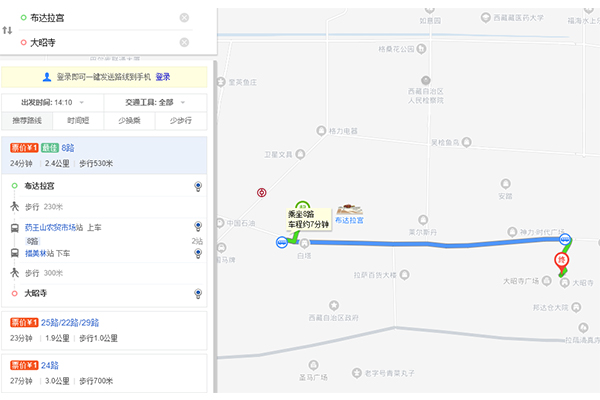Click the 登录 login link
The width and height of the screenshot is (600, 400).
pyautogui.click(x=162, y=77)
